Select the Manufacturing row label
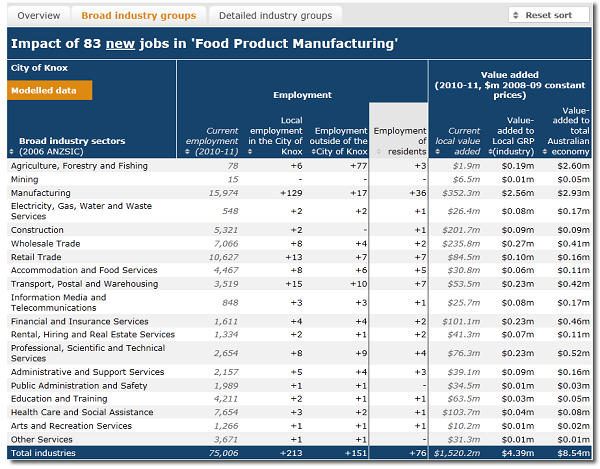This screenshot has width=600, height=469. tap(41, 192)
